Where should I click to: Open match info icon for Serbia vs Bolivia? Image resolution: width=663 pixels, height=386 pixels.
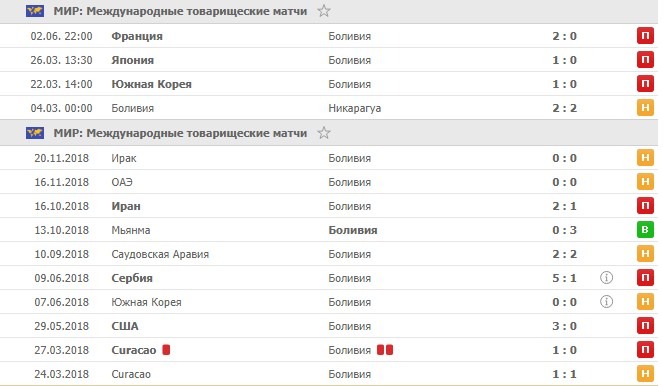pos(606,278)
